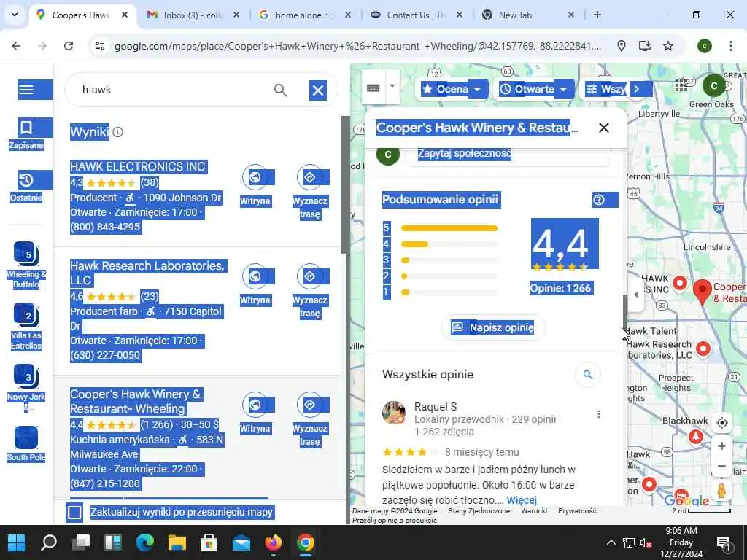The image size is (747, 560).
Task: Click Prześlij opinię o produkcie link
Action: [x=395, y=520]
